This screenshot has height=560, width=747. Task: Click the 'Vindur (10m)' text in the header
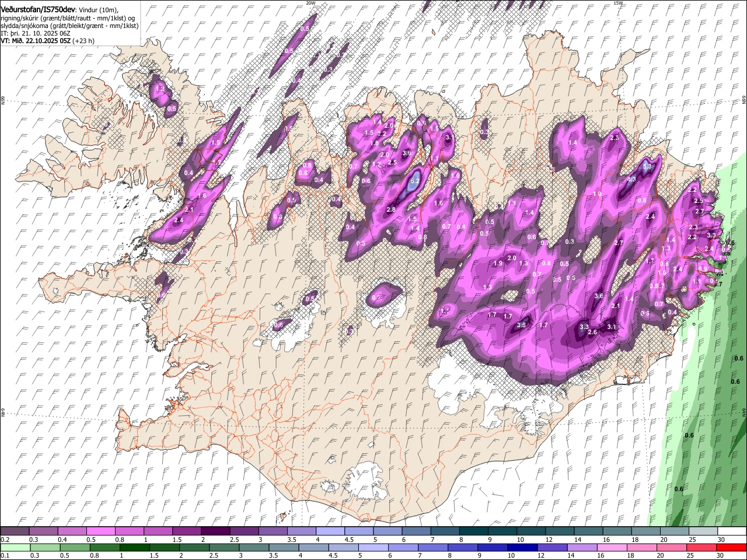click(98, 9)
